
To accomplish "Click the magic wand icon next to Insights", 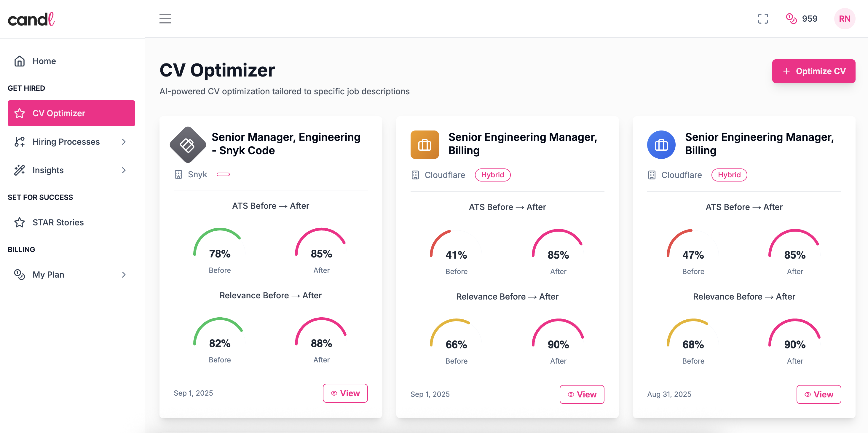I will point(19,170).
